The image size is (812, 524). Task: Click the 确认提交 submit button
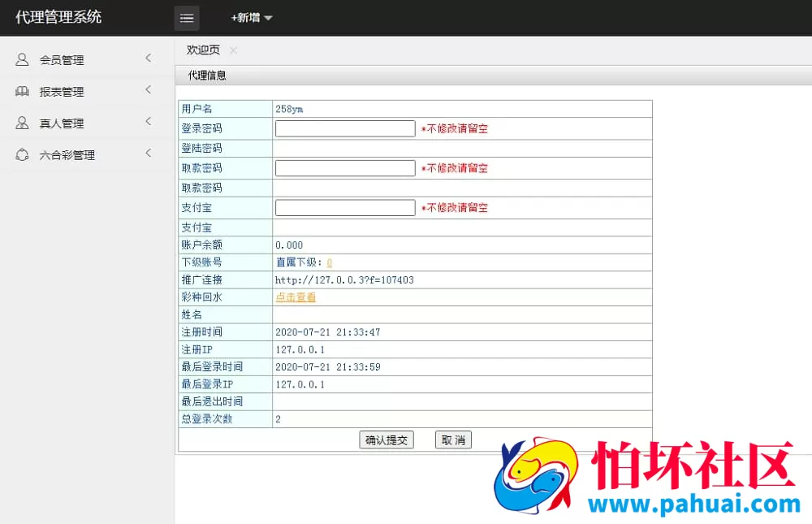coord(387,440)
